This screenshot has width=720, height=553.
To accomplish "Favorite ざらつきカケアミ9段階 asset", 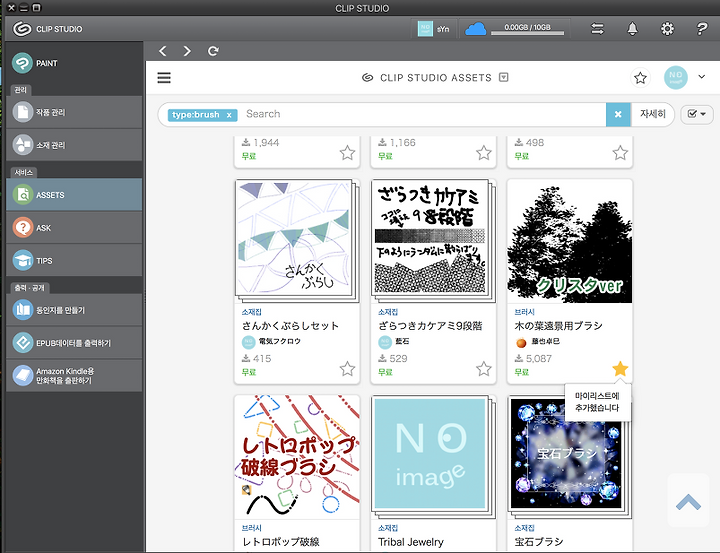I will [x=484, y=368].
